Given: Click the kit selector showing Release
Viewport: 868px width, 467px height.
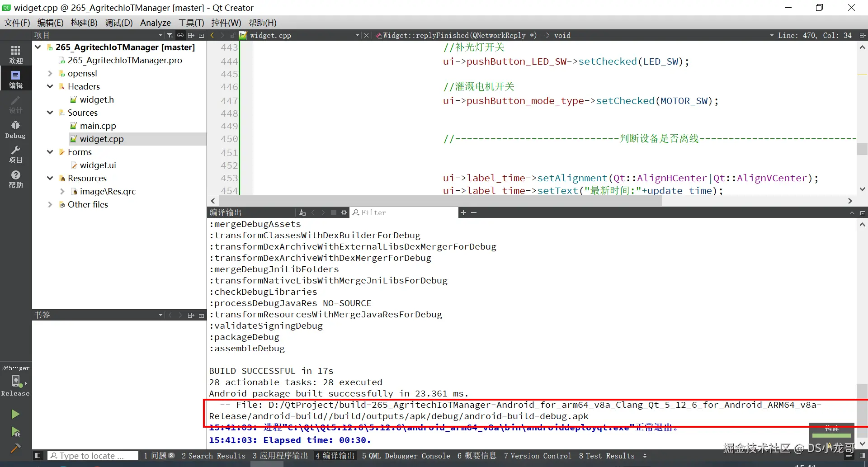Looking at the screenshot, I should [x=16, y=381].
